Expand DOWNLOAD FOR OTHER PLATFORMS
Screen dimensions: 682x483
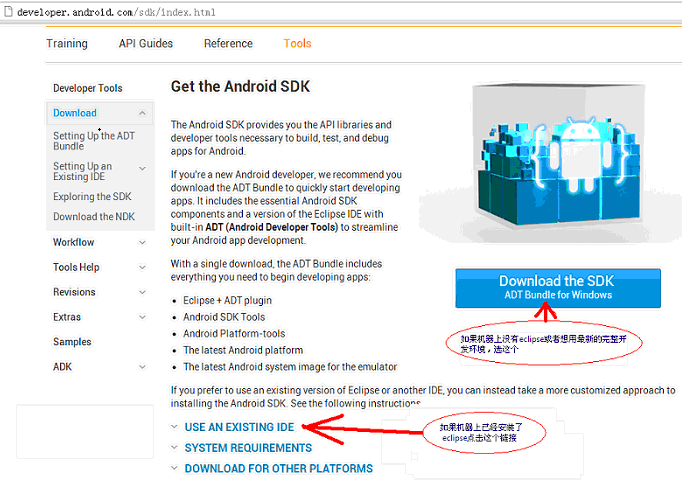279,469
